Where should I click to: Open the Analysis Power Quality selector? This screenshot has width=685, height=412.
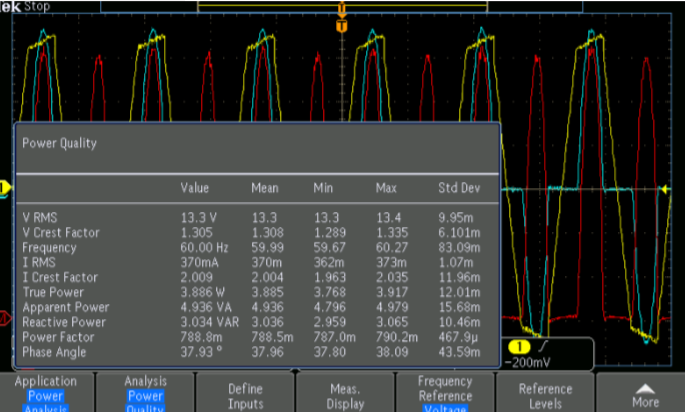[x=146, y=392]
